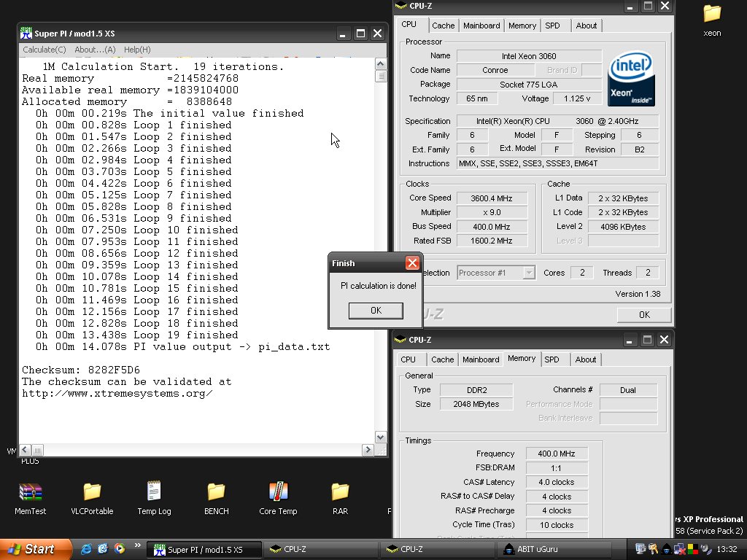Click the system clock showing 13:32
The image size is (747, 560).
tap(727, 549)
